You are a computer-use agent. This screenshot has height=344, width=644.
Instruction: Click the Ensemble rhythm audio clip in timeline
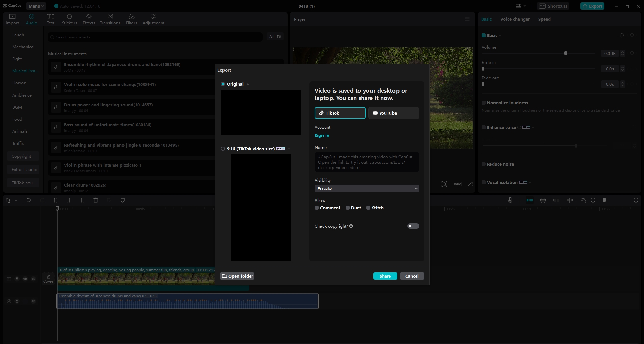coord(187,301)
